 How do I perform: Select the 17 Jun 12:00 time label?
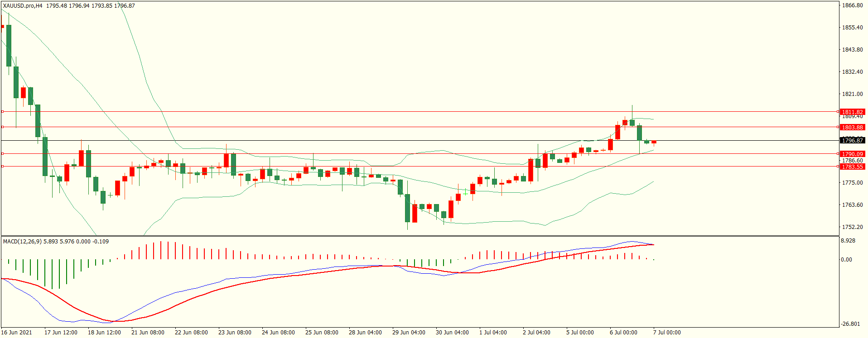tap(61, 333)
